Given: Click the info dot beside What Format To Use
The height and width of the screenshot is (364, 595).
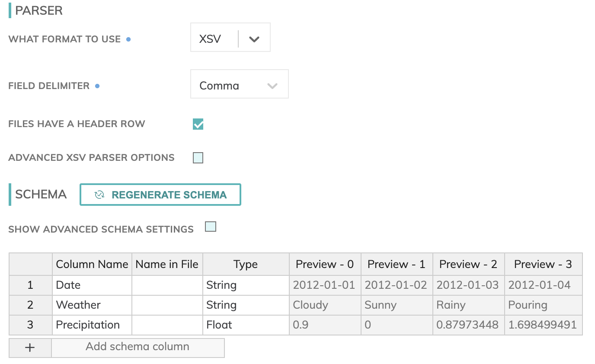Looking at the screenshot, I should (128, 39).
